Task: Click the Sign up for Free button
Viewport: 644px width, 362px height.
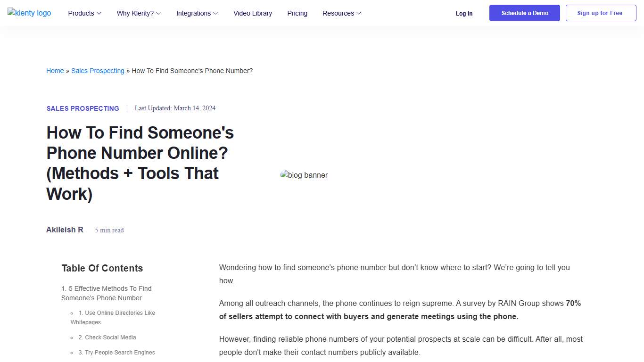Action: coord(601,13)
